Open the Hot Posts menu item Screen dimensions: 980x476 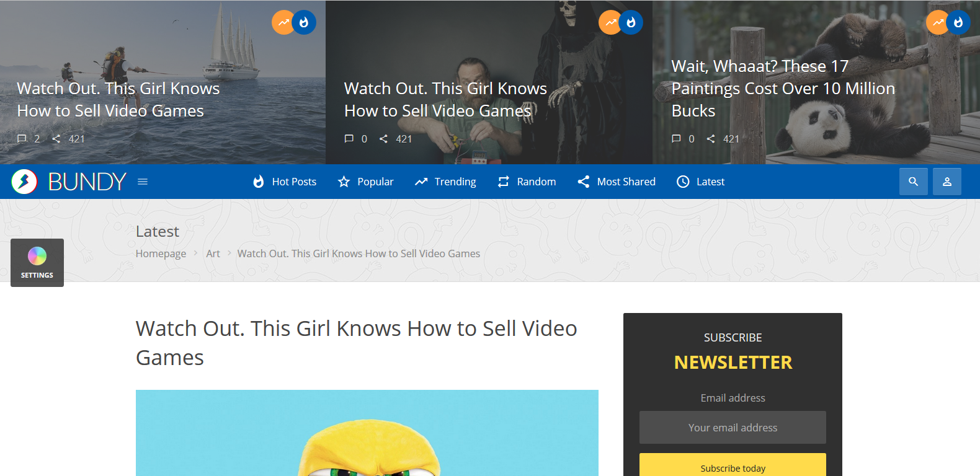(x=285, y=182)
